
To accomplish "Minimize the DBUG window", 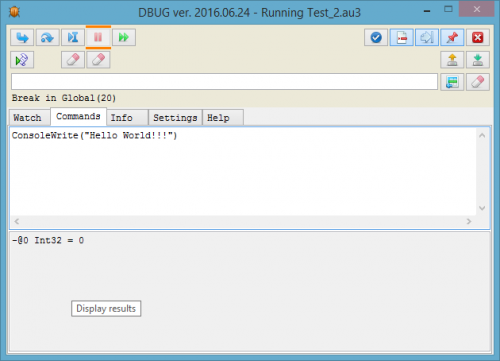I will [427, 11].
